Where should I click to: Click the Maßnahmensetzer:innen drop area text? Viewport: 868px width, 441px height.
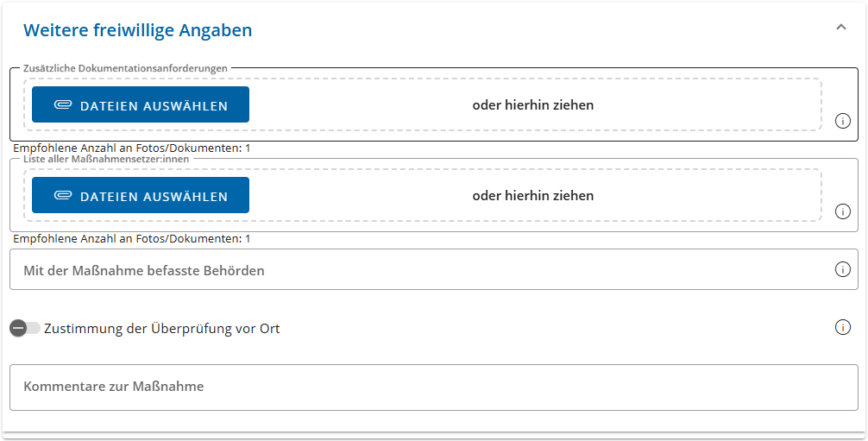(x=532, y=196)
